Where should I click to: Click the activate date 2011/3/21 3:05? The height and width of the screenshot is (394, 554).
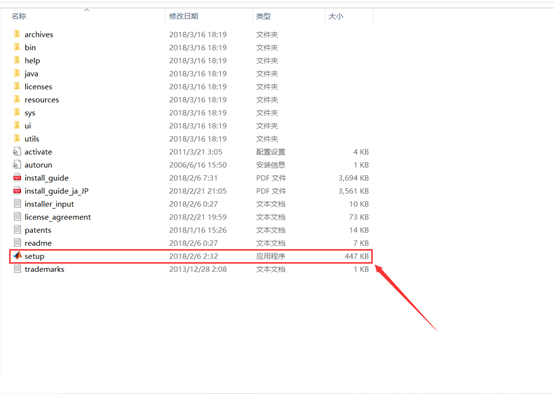[x=196, y=152]
